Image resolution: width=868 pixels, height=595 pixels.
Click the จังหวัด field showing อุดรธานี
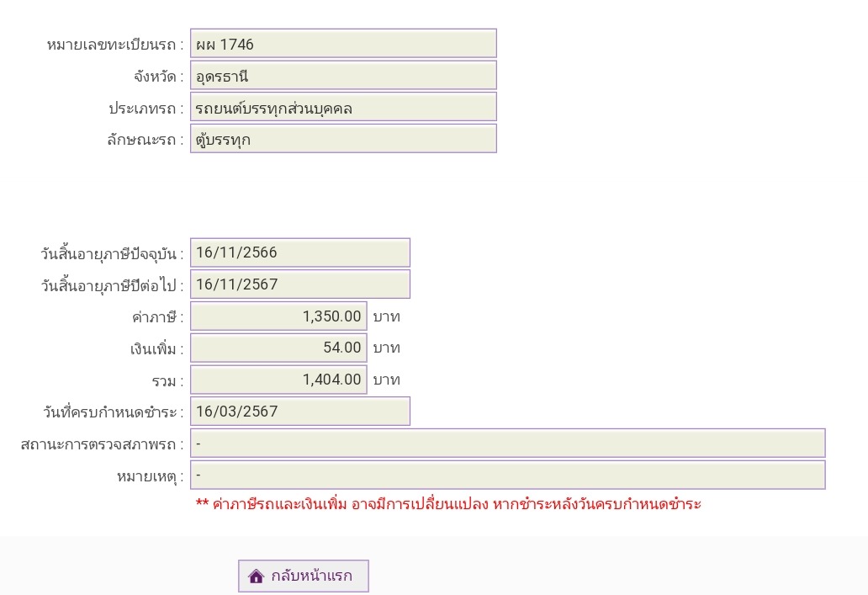tap(343, 76)
